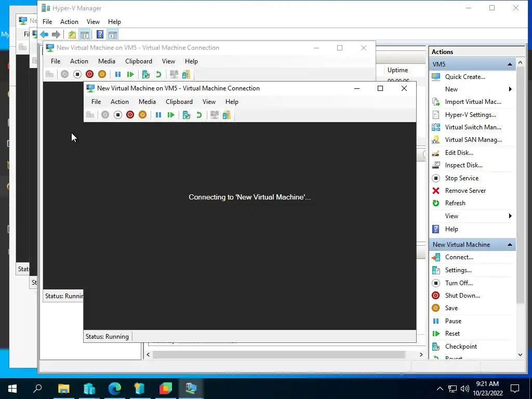Screen dimensions: 532x399
Task: Open Clipboard menu in front VM Connection window
Action: click(x=179, y=102)
